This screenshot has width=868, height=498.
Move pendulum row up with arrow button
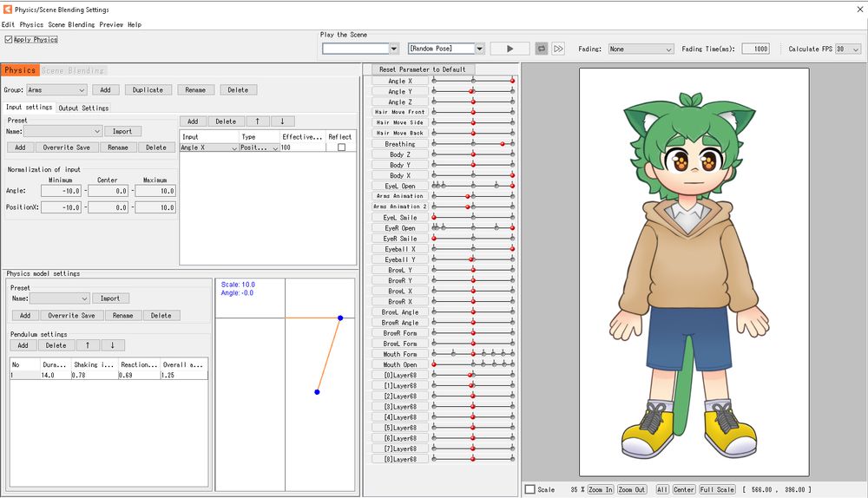pos(88,345)
